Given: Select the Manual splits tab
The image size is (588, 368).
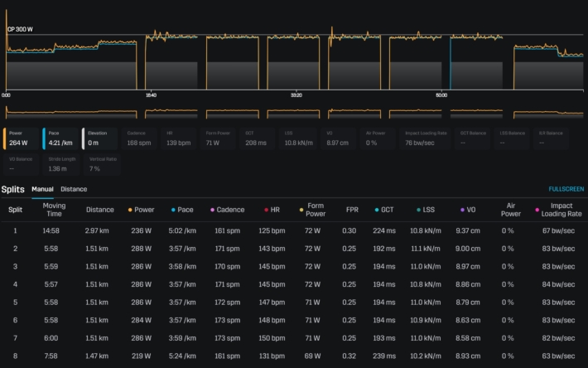Looking at the screenshot, I should pyautogui.click(x=42, y=189).
